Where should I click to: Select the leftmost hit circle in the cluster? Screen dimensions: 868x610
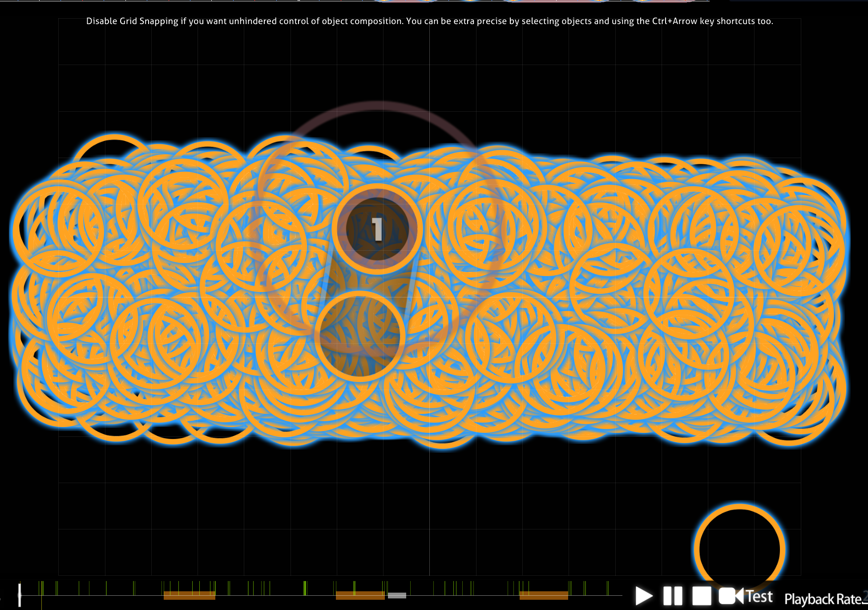[16, 229]
